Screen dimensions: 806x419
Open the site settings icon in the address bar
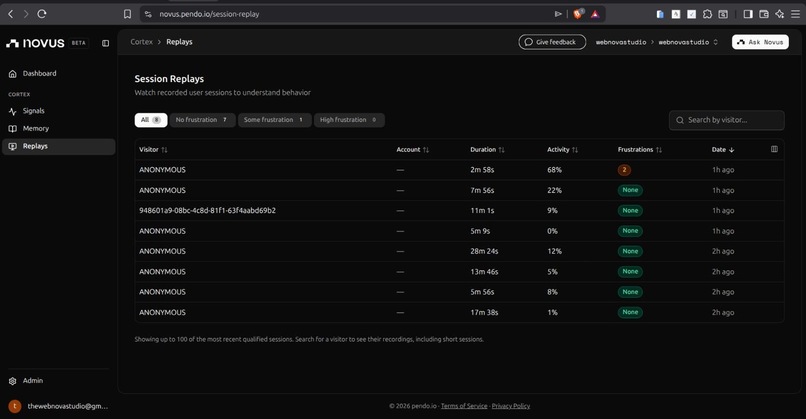click(148, 14)
